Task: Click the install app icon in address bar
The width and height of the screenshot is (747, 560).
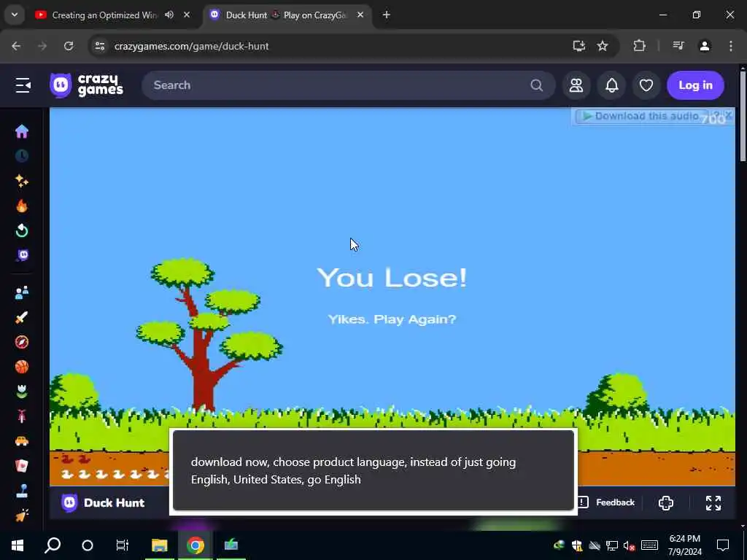Action: click(578, 46)
